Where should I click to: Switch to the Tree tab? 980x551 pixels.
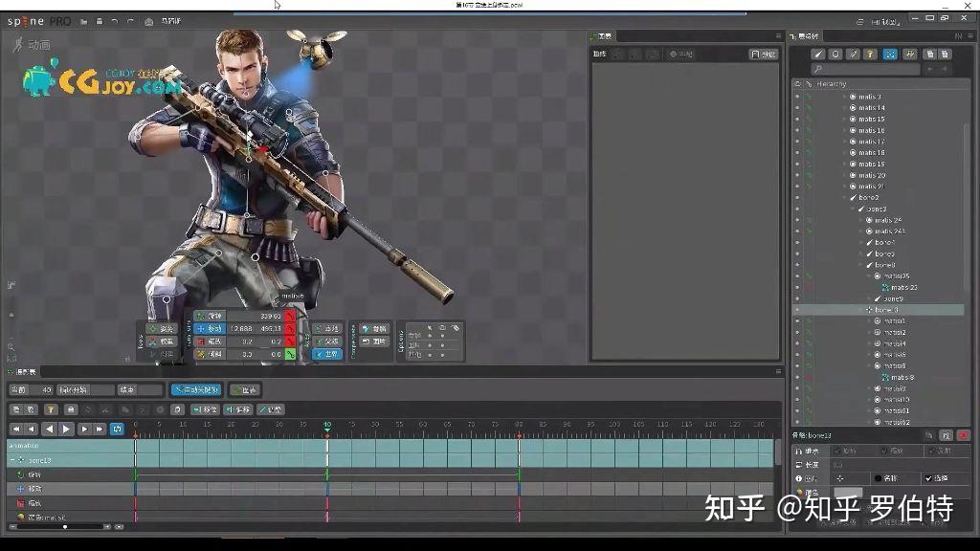[805, 36]
